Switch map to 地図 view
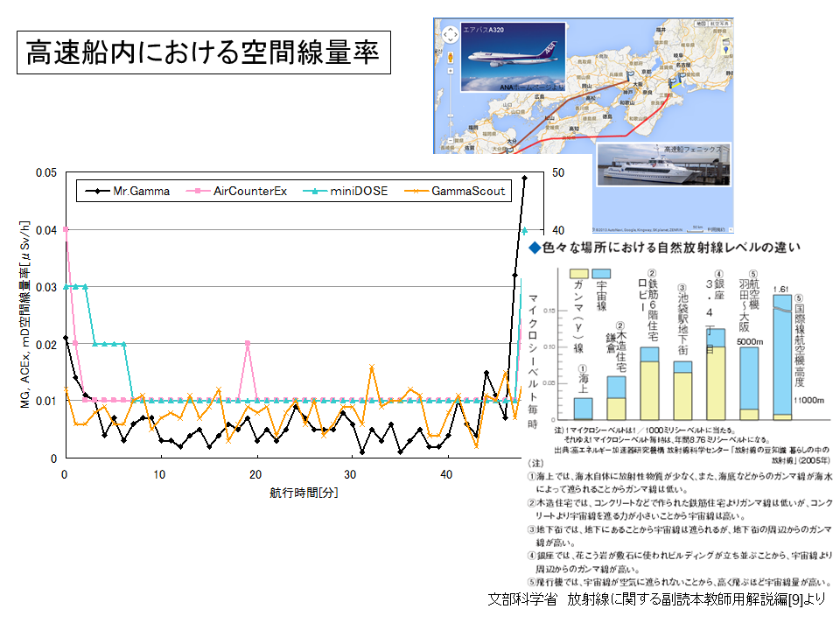Screen dimensions: 840x630 pos(701,24)
